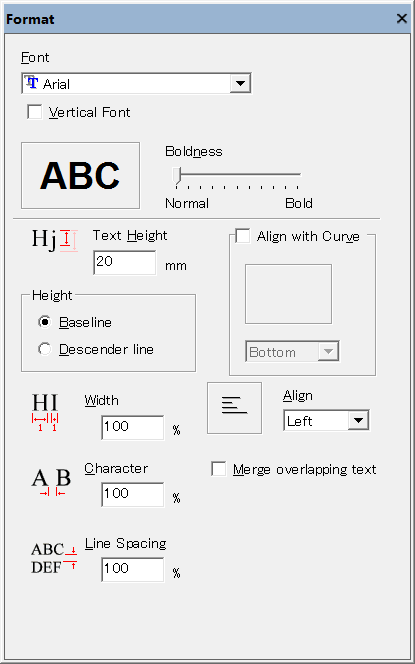The image size is (415, 664).
Task: Click the TrueType icon beside Arial
Action: [x=31, y=82]
